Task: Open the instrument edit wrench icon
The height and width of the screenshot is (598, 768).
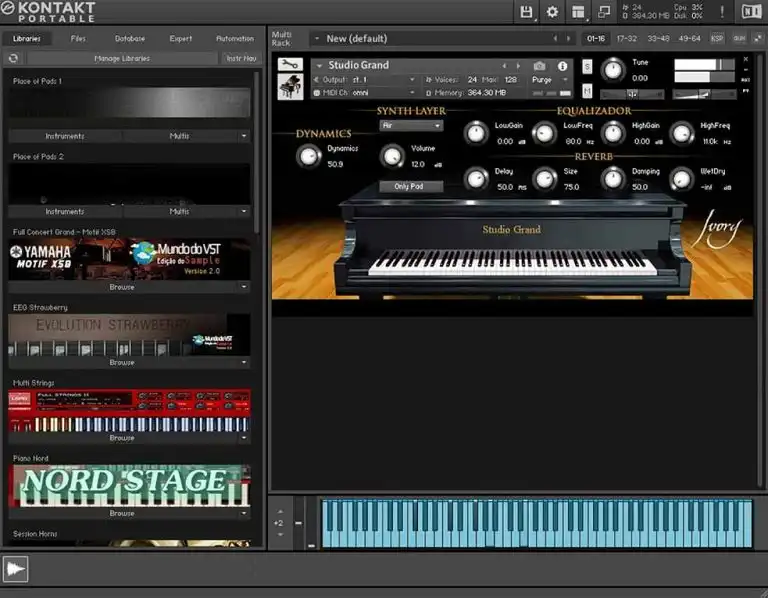Action: [x=290, y=64]
